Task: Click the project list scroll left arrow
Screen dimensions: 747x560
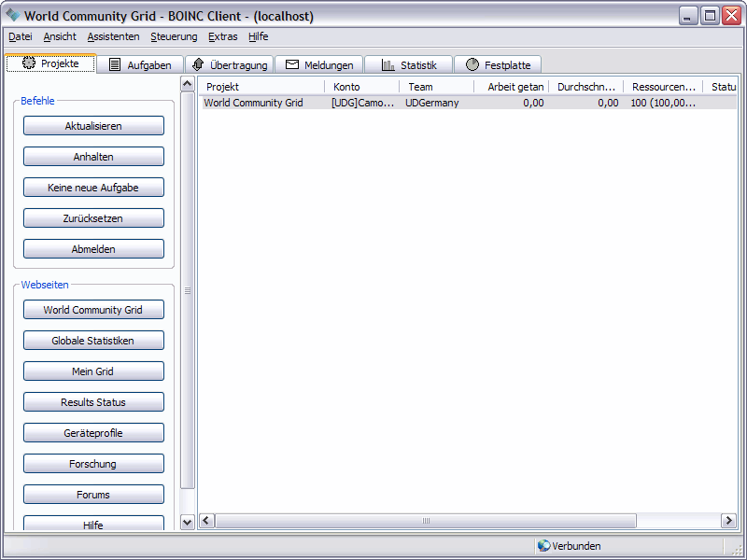Action: tap(206, 521)
